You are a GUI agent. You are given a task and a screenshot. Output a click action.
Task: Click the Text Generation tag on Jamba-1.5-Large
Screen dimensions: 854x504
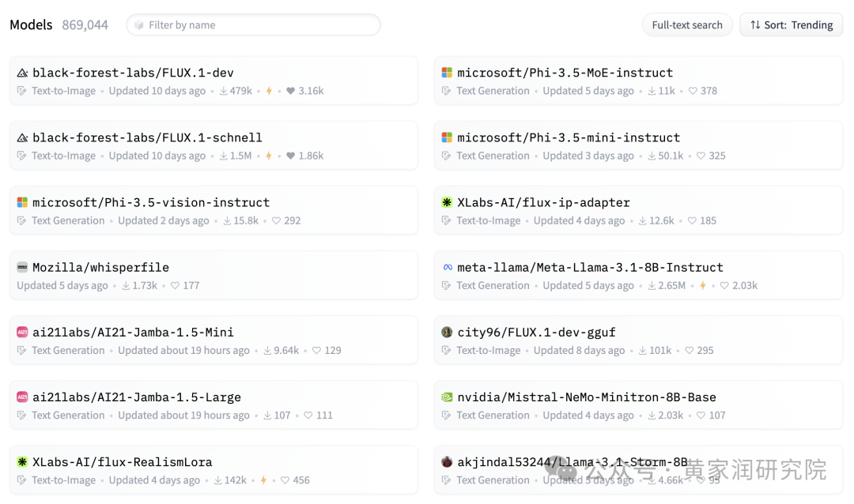tap(68, 415)
